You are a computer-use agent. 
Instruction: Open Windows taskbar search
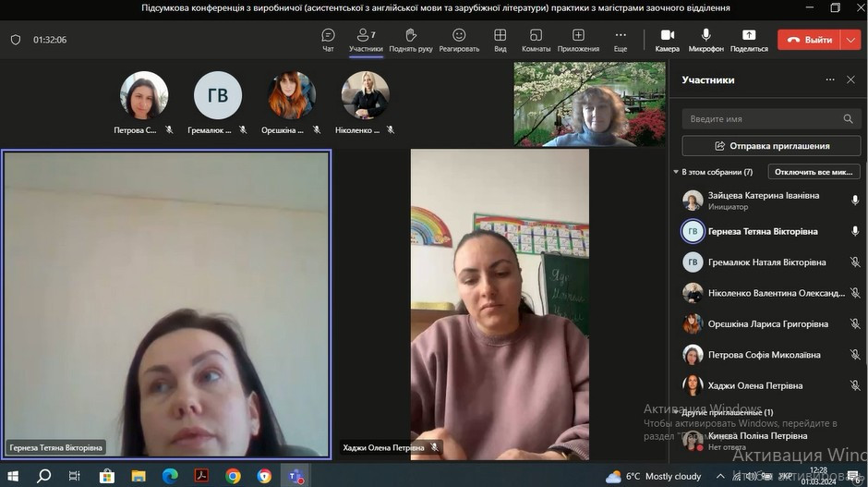point(43,476)
